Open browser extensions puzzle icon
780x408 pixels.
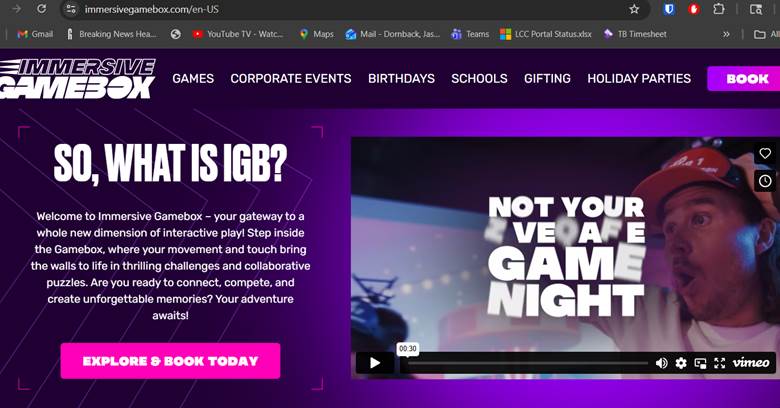click(x=718, y=9)
